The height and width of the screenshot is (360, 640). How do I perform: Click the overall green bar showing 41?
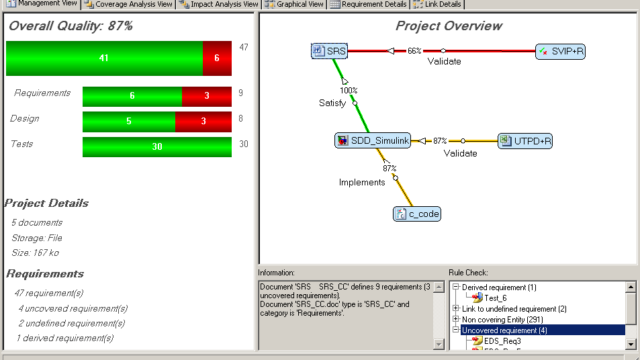pyautogui.click(x=104, y=58)
